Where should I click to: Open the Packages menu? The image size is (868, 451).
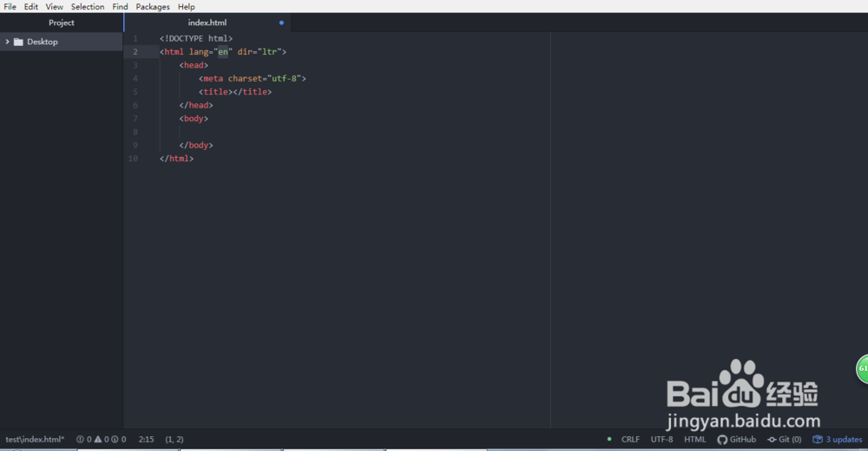point(153,7)
